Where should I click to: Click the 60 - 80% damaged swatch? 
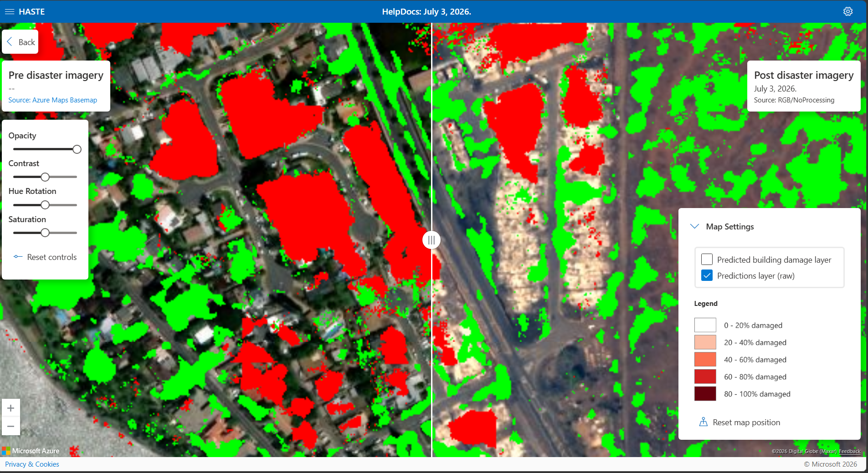(x=705, y=376)
